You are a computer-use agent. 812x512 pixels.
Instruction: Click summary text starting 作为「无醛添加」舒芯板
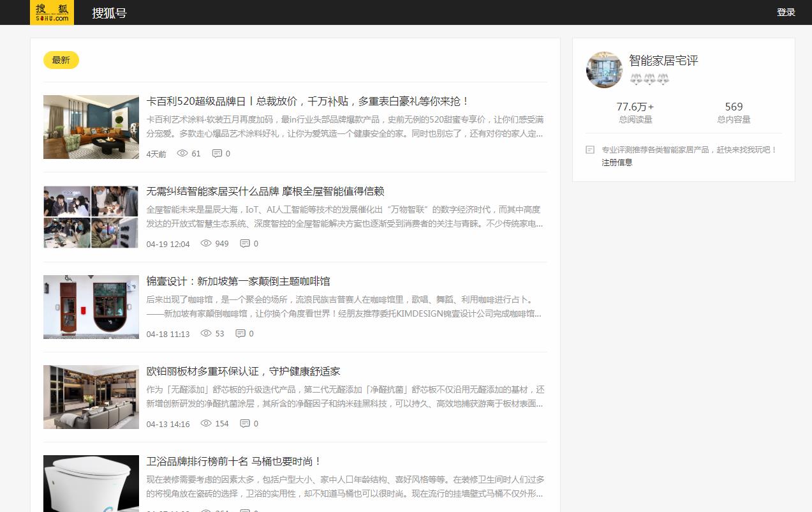[x=345, y=396]
